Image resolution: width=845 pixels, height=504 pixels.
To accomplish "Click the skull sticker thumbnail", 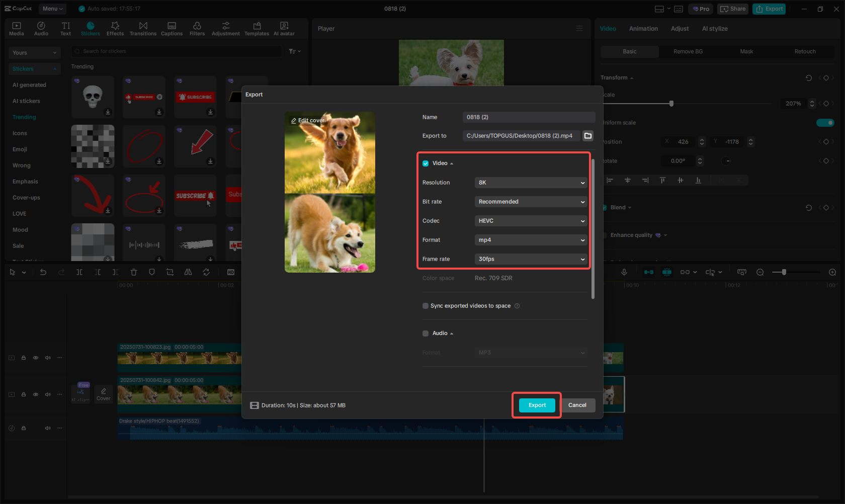I will [93, 96].
